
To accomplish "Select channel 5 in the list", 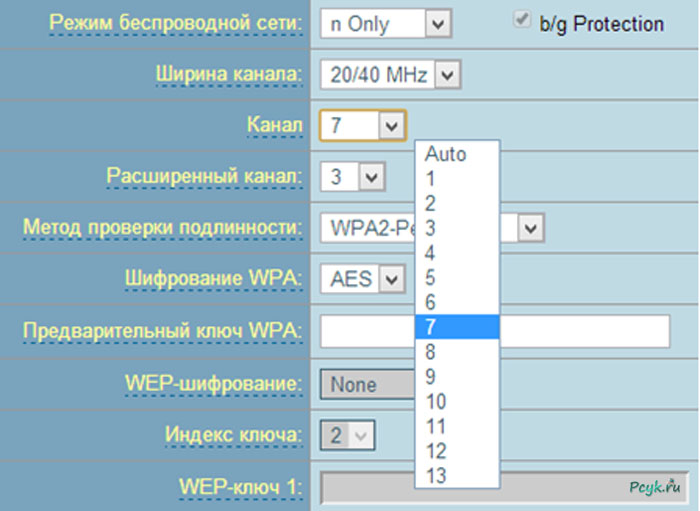I will pos(457,278).
